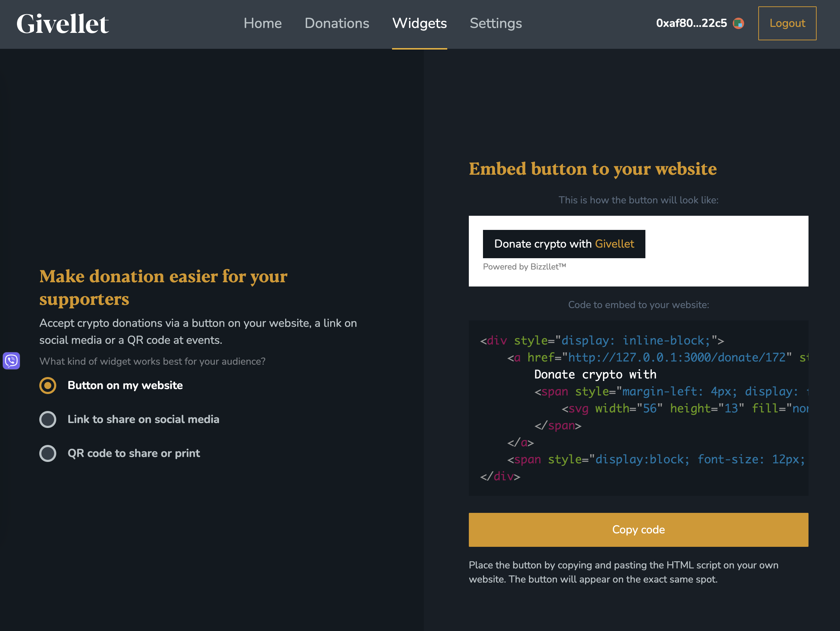Viewport: 840px width, 631px height.
Task: Click inside the embed code block
Action: click(x=638, y=408)
